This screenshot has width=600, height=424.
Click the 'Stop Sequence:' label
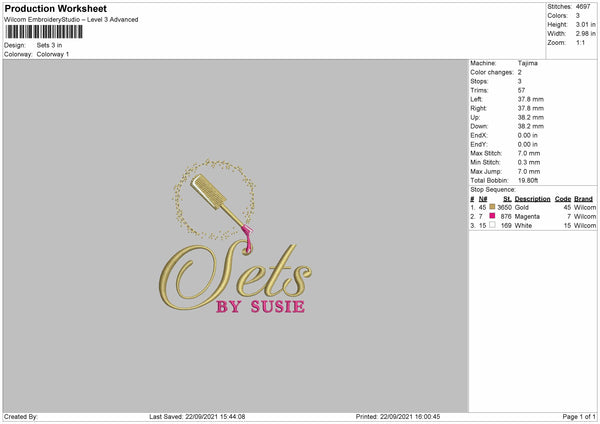(x=493, y=190)
